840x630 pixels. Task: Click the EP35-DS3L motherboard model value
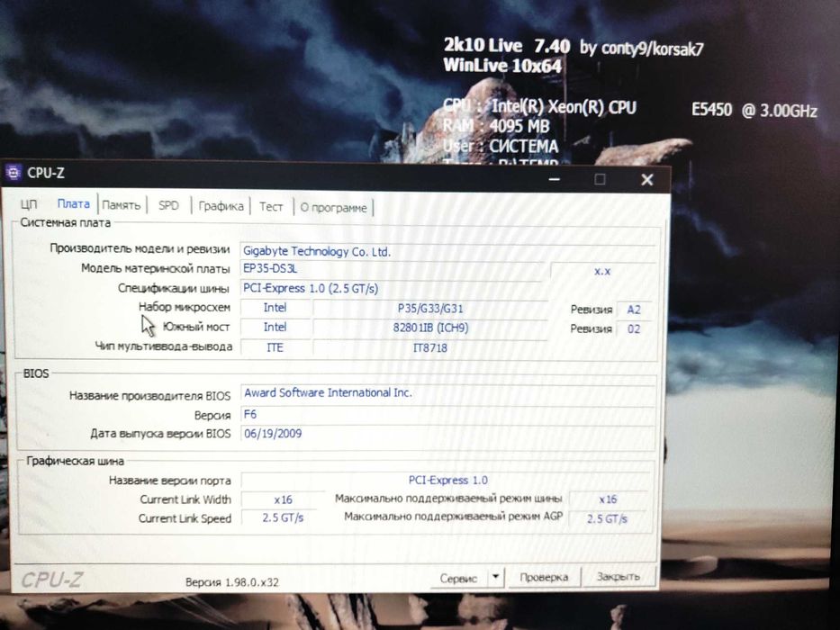[391, 269]
